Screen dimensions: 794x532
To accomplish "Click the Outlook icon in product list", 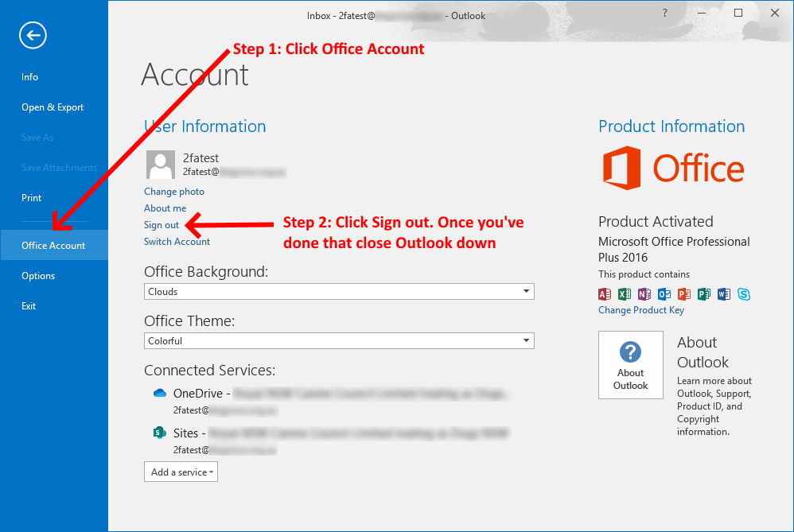I will 664,294.
